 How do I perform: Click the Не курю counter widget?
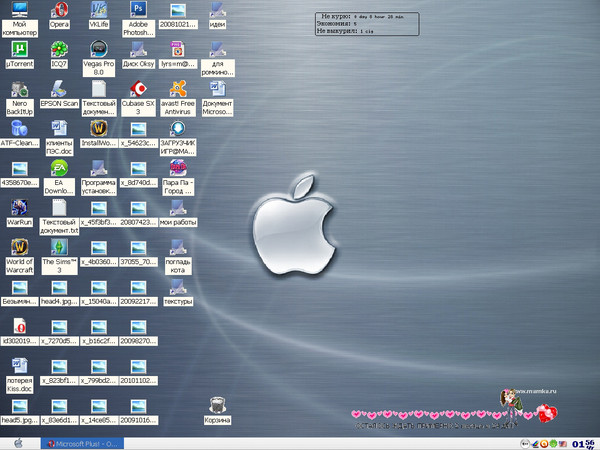367,24
